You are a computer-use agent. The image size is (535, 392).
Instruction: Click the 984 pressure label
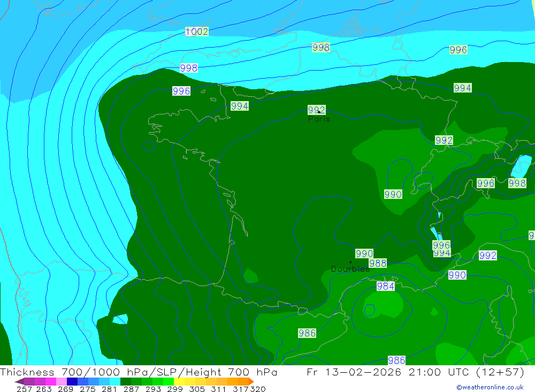click(x=386, y=286)
